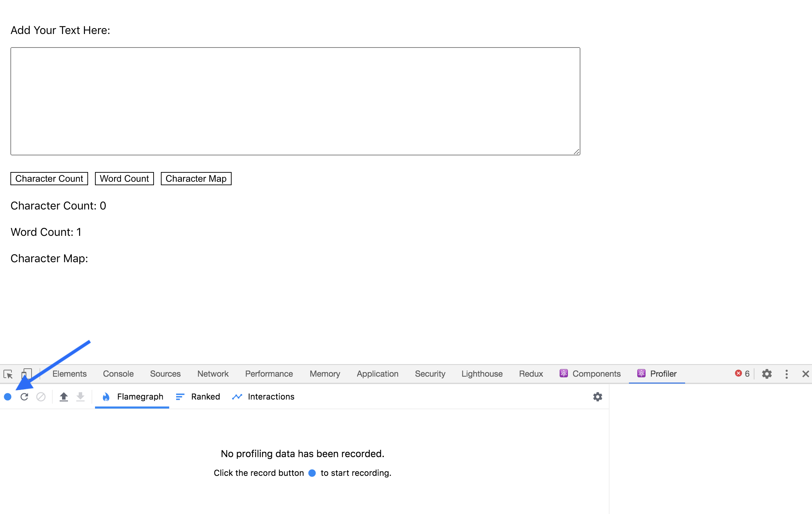Open the React Components tab

(590, 374)
